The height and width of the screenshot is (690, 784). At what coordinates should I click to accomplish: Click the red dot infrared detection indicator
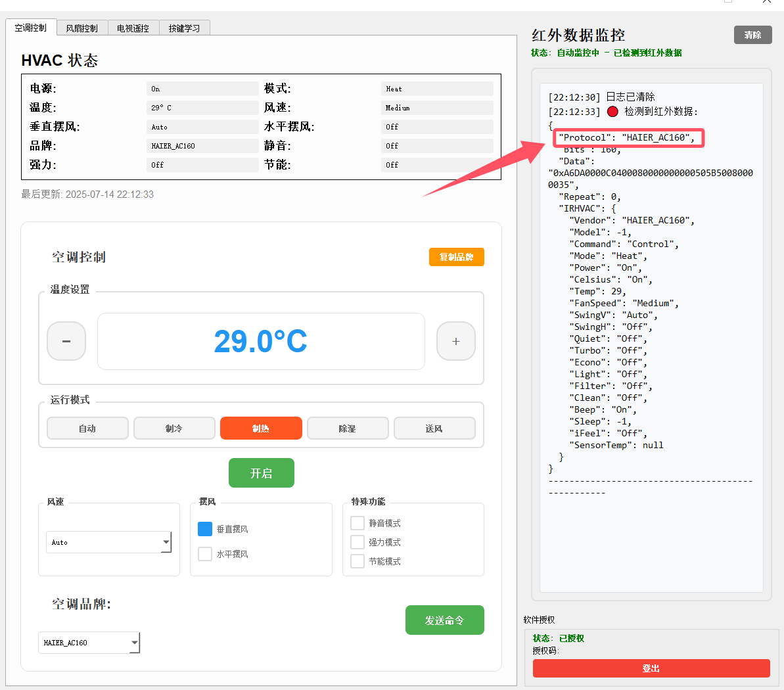[x=612, y=112]
